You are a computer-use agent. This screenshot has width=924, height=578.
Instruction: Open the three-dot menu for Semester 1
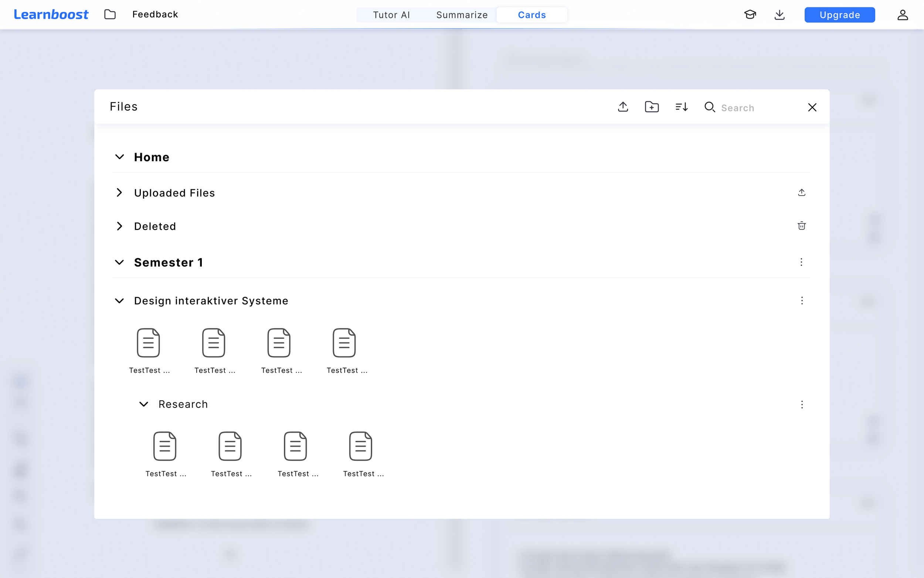point(801,262)
